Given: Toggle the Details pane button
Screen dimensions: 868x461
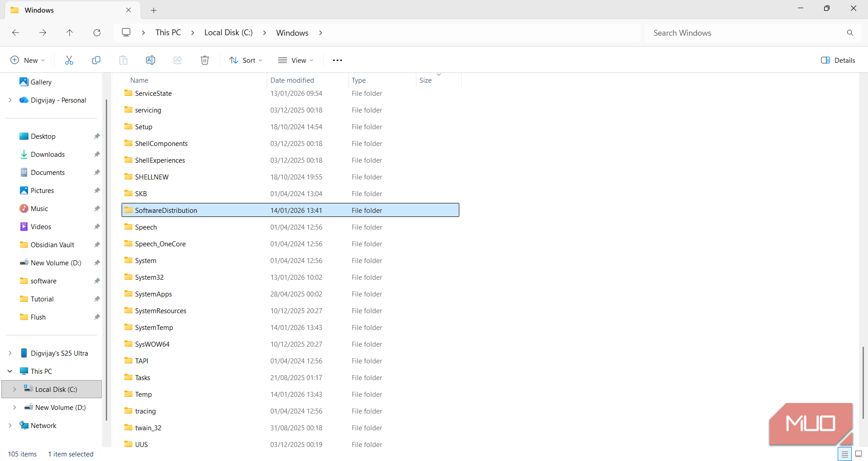Looking at the screenshot, I should (838, 60).
